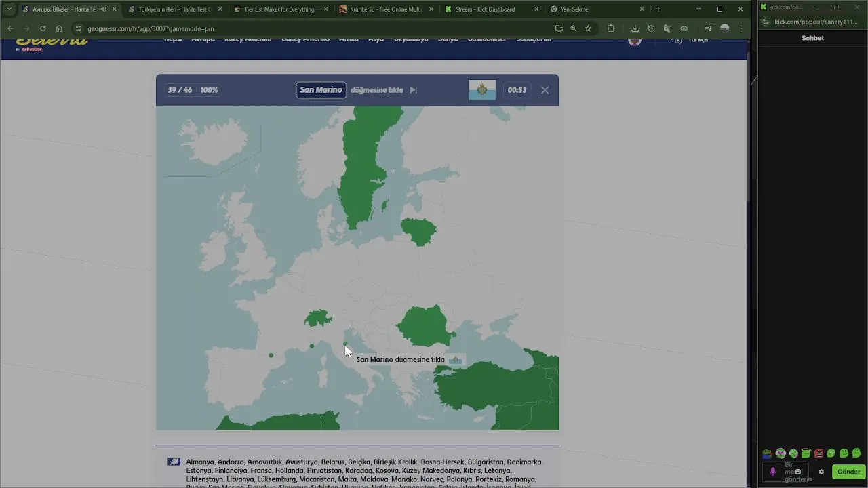Switch to Stream - Kick Dashboard tab
The height and width of the screenshot is (488, 868).
[x=491, y=9]
